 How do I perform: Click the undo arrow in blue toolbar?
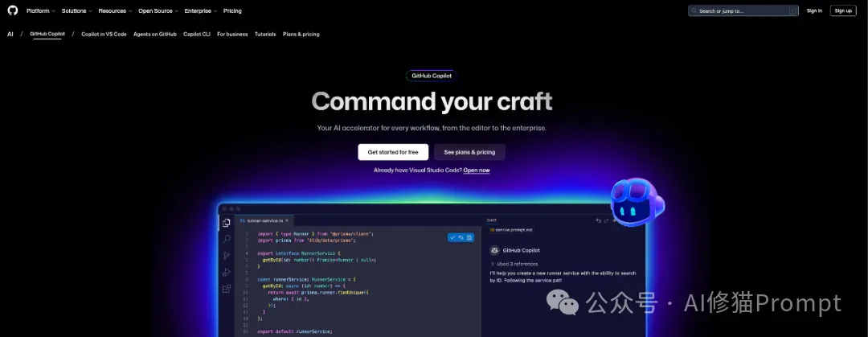[x=461, y=237]
